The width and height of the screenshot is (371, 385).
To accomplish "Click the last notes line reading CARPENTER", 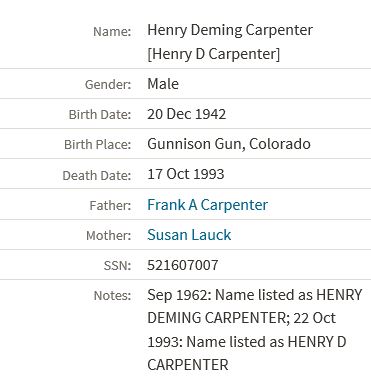I will [188, 365].
